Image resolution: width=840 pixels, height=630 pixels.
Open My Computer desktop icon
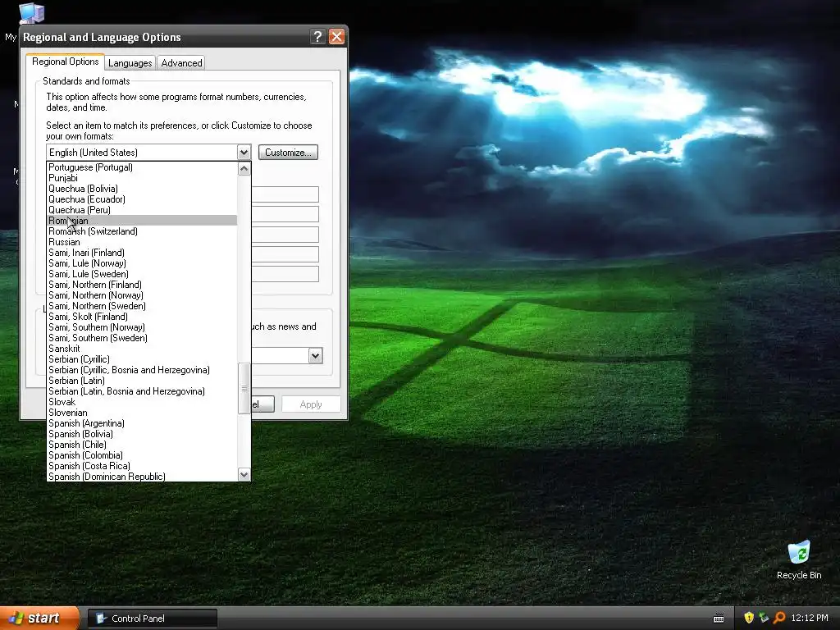31,13
